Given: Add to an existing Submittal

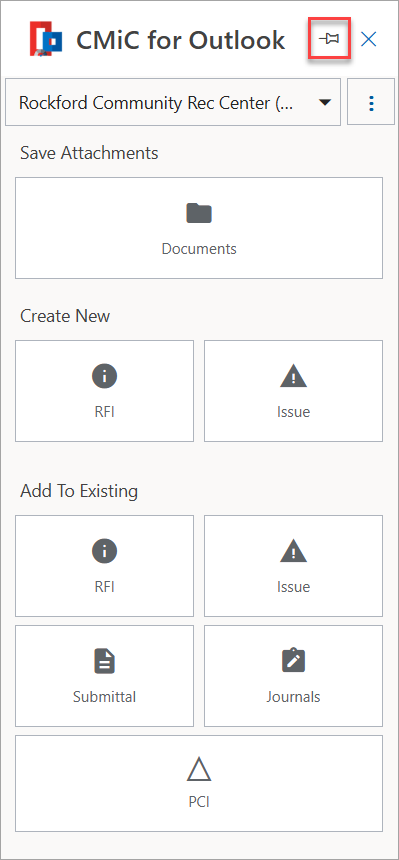Looking at the screenshot, I should (104, 676).
